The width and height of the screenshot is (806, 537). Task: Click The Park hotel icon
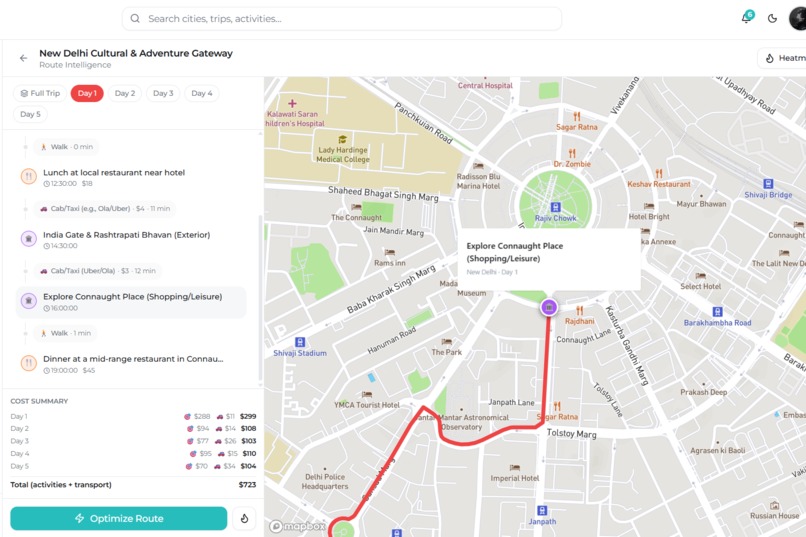pyautogui.click(x=446, y=342)
